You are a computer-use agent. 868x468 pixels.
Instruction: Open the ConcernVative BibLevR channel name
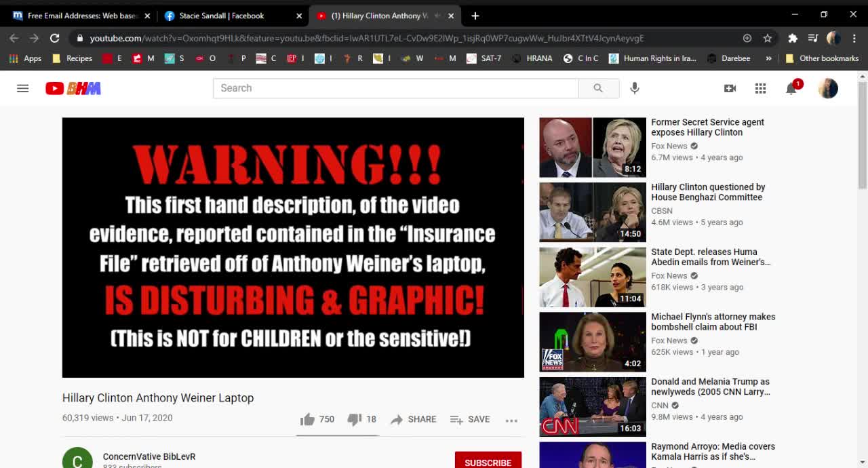[149, 456]
